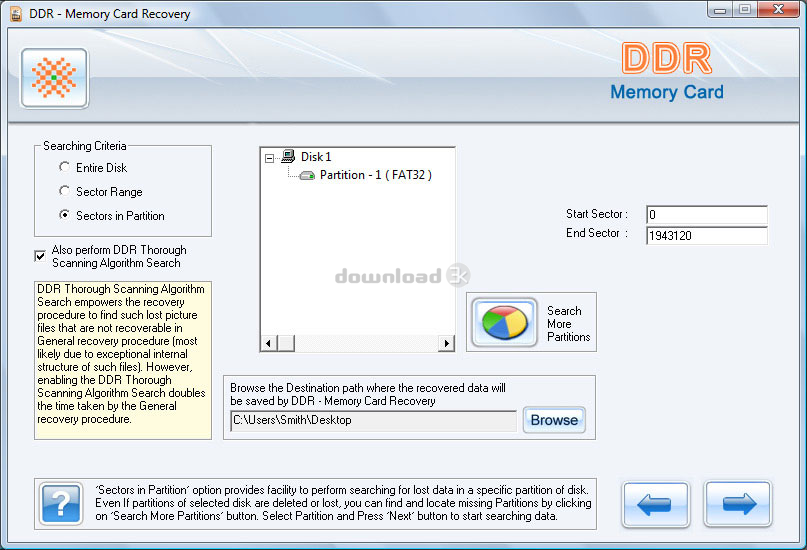Image resolution: width=807 pixels, height=550 pixels.
Task: Select the Sector Range radio option
Action: [64, 191]
